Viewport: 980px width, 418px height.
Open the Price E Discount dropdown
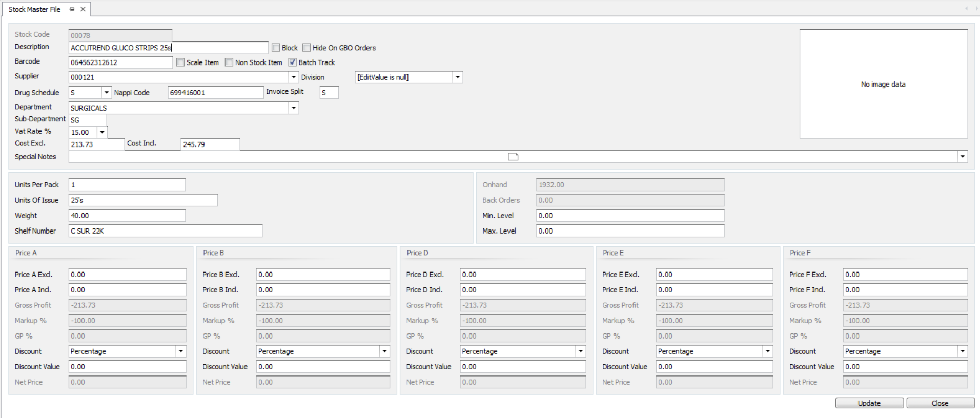point(768,351)
